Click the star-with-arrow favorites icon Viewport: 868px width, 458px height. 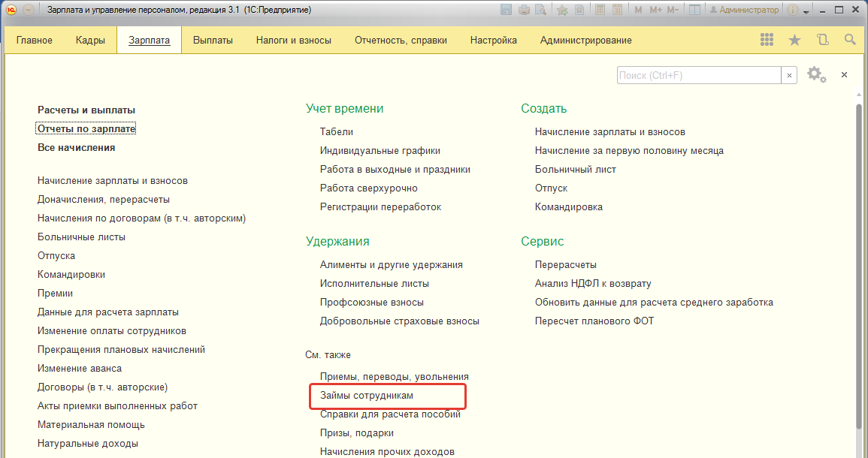(x=562, y=10)
